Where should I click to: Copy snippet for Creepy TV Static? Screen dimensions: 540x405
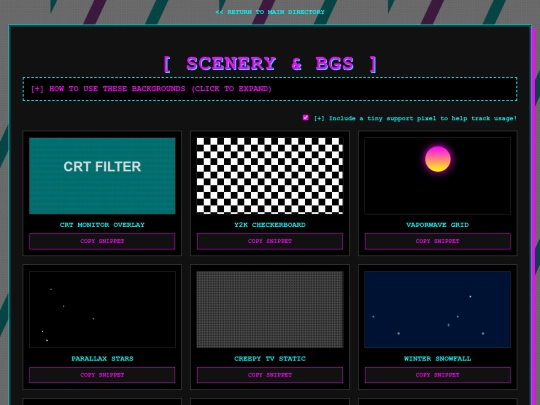pyautogui.click(x=270, y=375)
